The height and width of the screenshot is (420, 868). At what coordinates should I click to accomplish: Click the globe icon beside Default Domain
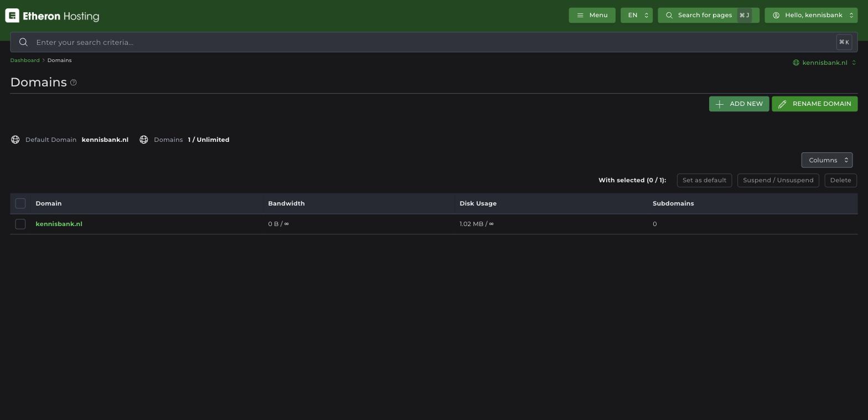(x=15, y=140)
